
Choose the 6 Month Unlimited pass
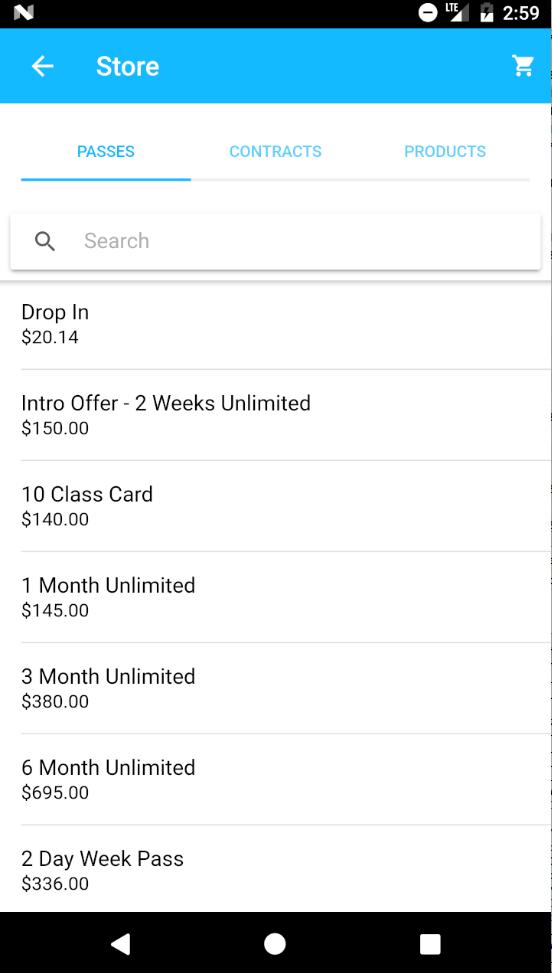(275, 779)
